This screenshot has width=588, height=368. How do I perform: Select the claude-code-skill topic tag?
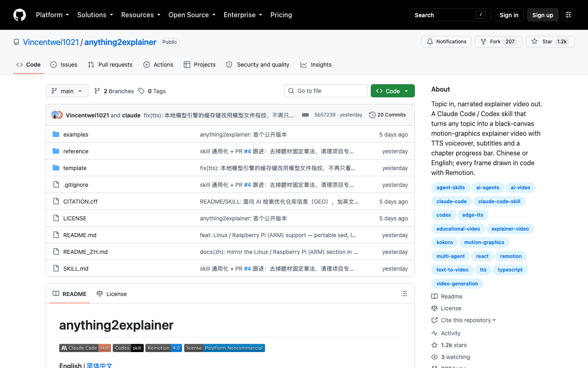[x=499, y=201]
